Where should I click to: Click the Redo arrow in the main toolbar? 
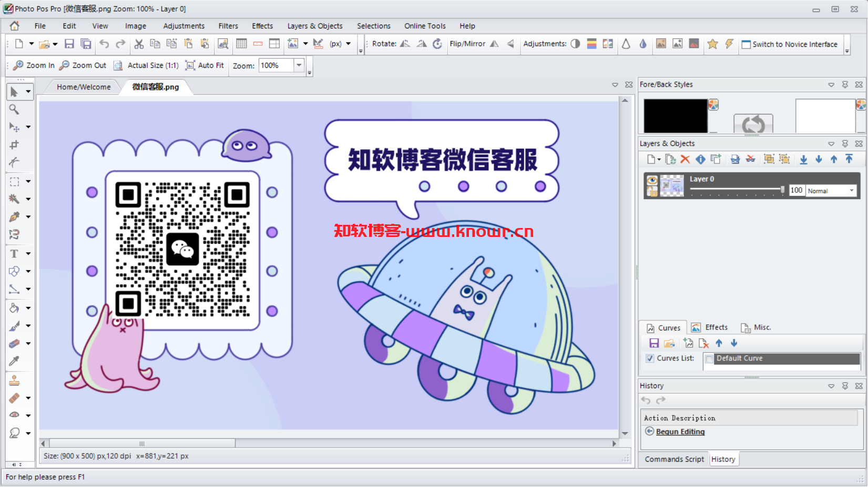click(120, 44)
